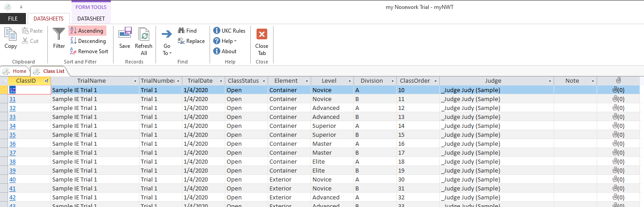The width and height of the screenshot is (644, 207).
Task: Switch to the Home document tab
Action: (x=16, y=71)
